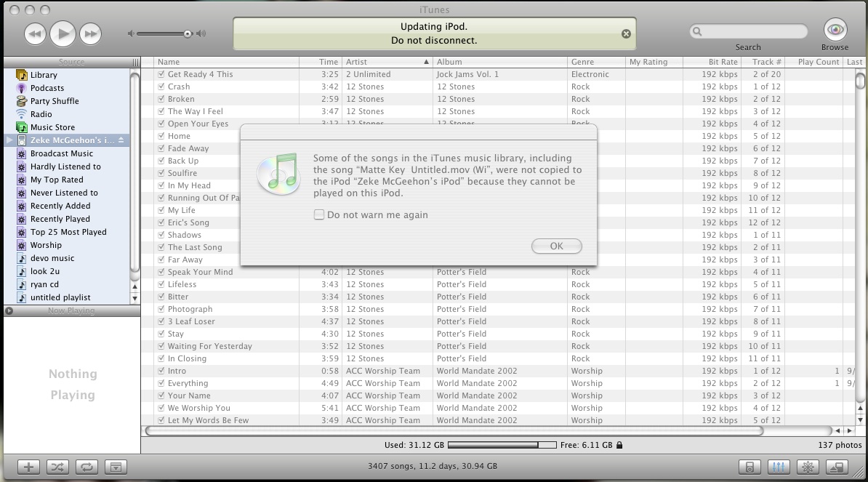Image resolution: width=868 pixels, height=482 pixels.
Task: Click inside the Search field
Action: pyautogui.click(x=749, y=31)
